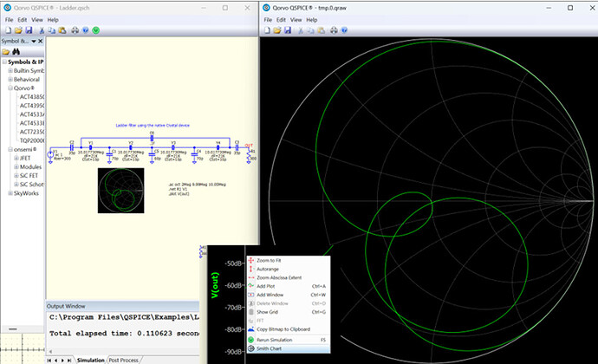Expand the SkyWorks tree node
This screenshot has width=598, height=364.
pos(10,193)
